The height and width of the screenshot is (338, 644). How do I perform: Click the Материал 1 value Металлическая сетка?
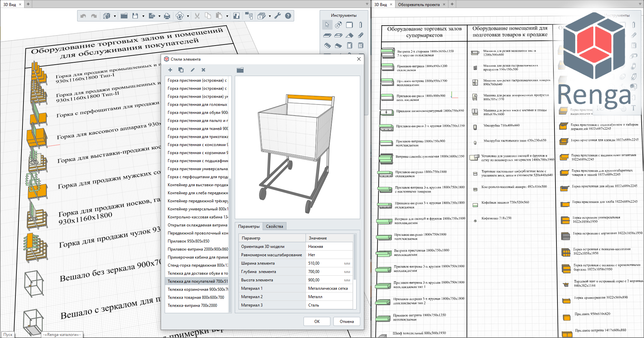[x=329, y=288]
